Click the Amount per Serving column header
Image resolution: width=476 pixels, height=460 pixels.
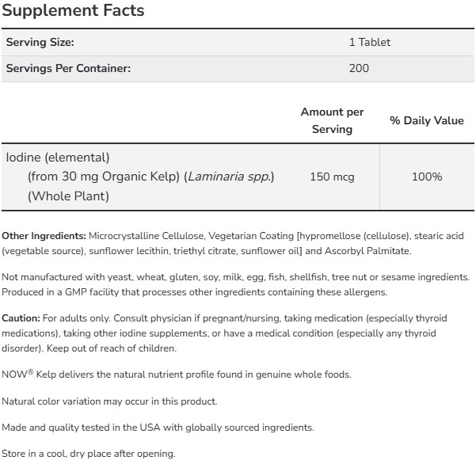tap(332, 120)
